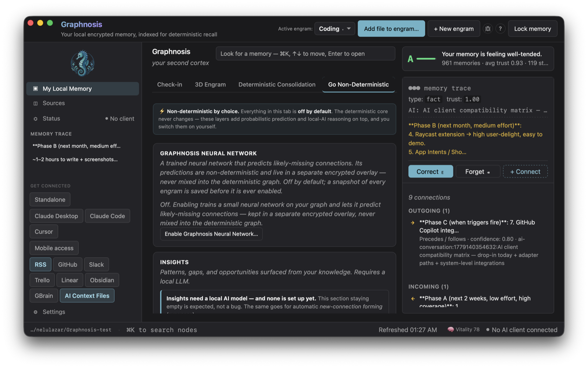588x368 pixels.
Task: Switch to the 3D Engram tab
Action: [x=210, y=84]
